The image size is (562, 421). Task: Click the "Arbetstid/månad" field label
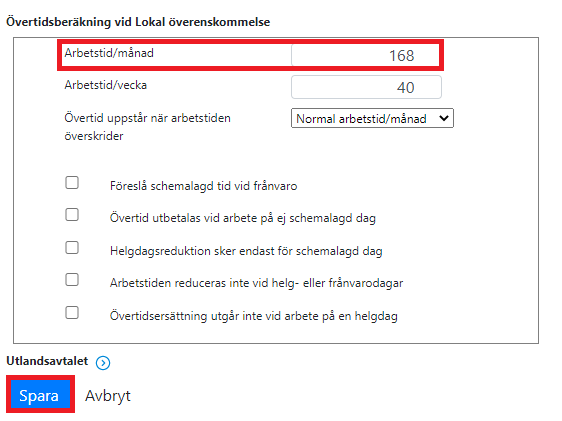[109, 53]
